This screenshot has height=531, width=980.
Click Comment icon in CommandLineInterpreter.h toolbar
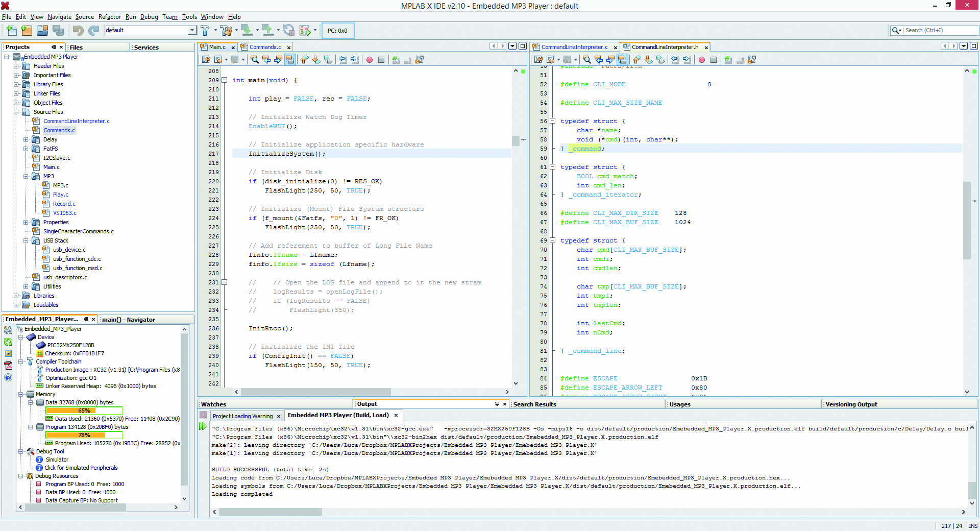728,60
